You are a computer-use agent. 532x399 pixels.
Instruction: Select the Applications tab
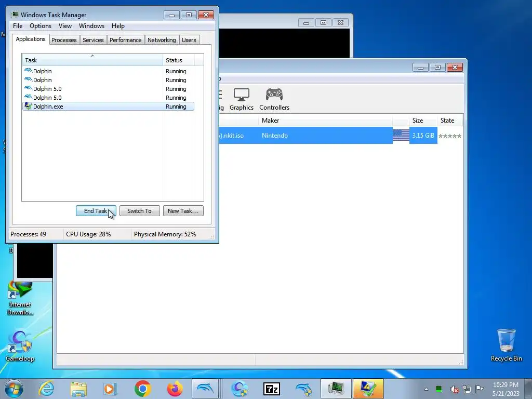(x=31, y=39)
